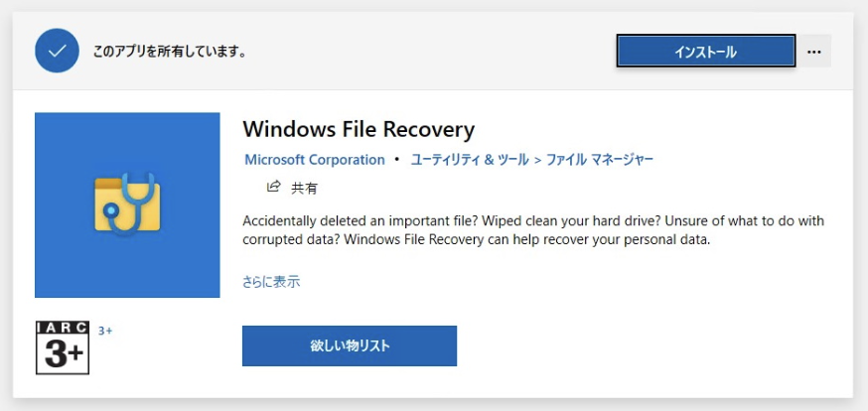Open the three-dot more options menu

tap(814, 51)
